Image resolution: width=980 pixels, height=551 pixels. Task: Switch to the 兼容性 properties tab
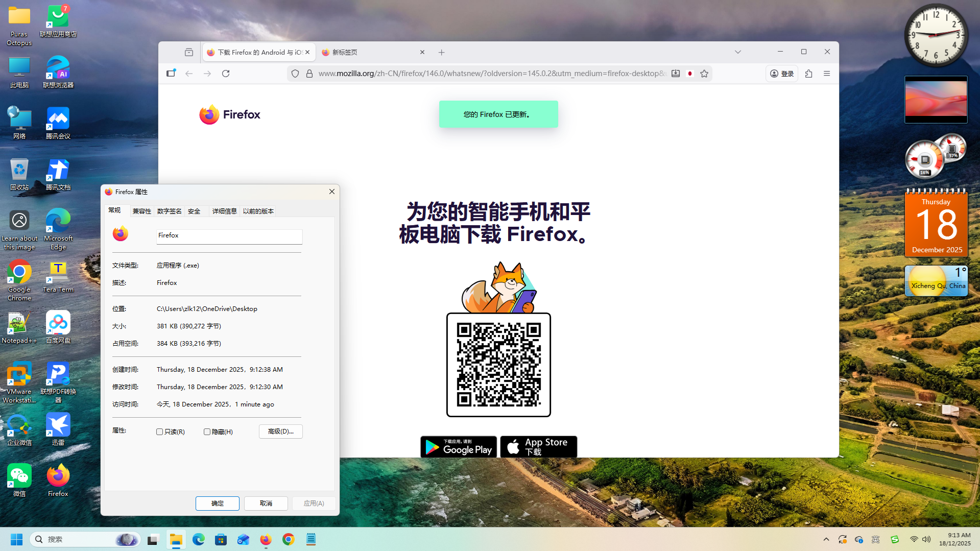[x=141, y=211]
